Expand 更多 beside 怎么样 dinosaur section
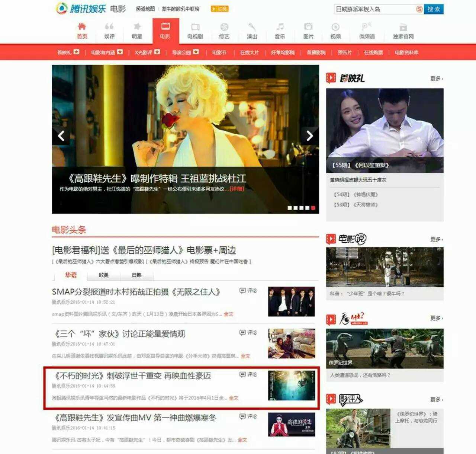 point(437,318)
